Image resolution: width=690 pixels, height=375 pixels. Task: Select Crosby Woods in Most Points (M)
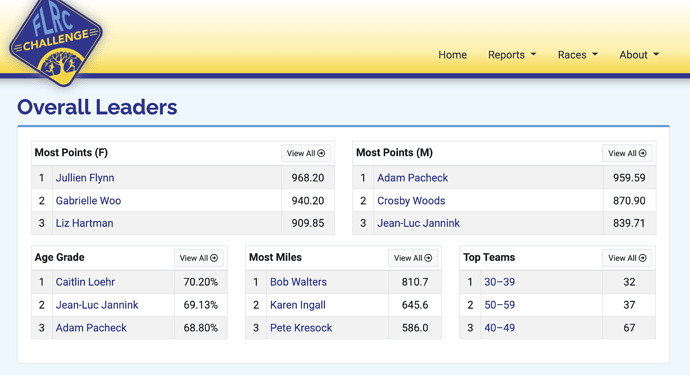[411, 201]
